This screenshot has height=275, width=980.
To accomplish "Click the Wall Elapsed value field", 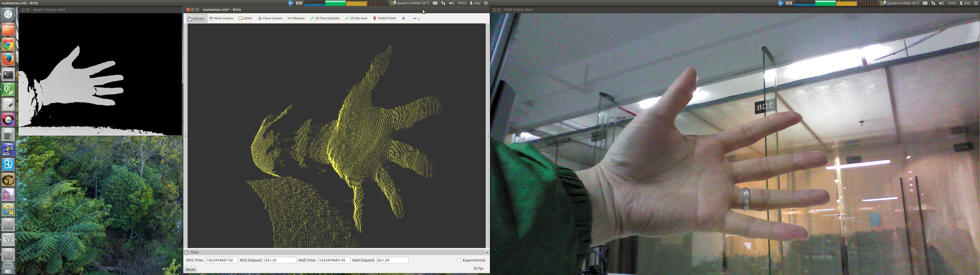I will 392,260.
